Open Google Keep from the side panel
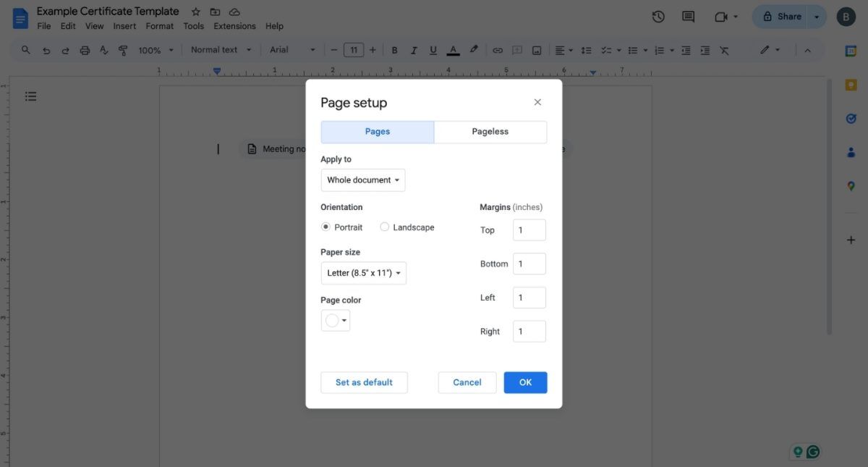This screenshot has height=467, width=868. point(851,84)
